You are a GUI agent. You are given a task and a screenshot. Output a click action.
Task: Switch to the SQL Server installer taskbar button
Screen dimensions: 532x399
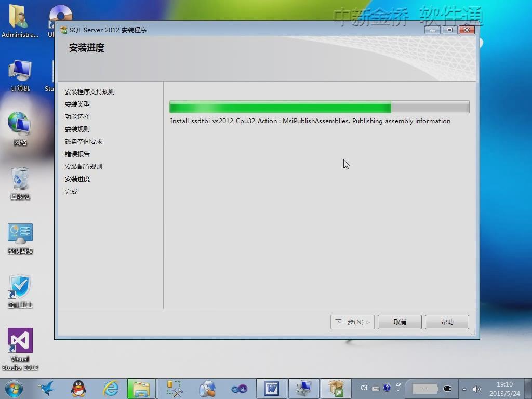[x=336, y=389]
